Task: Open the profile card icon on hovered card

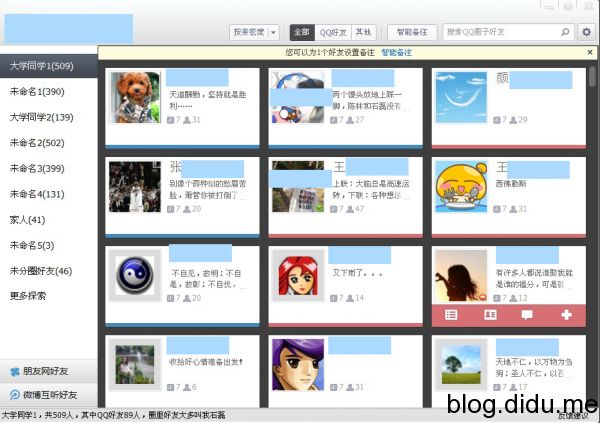Action: (x=490, y=315)
